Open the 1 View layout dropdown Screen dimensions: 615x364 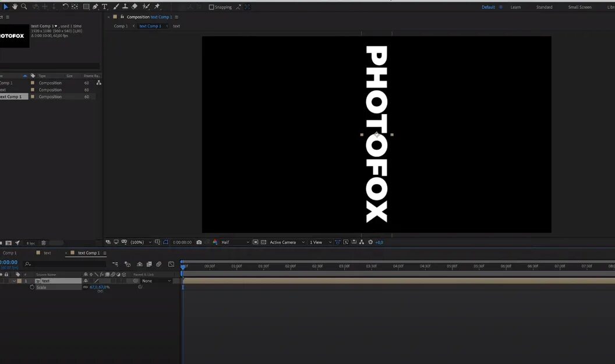click(320, 242)
